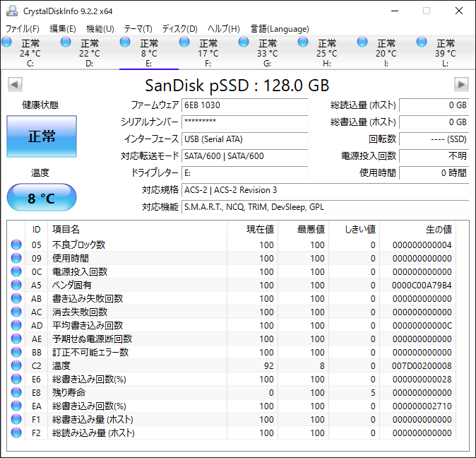Select drive D: tab at 22 °C

tap(90, 52)
